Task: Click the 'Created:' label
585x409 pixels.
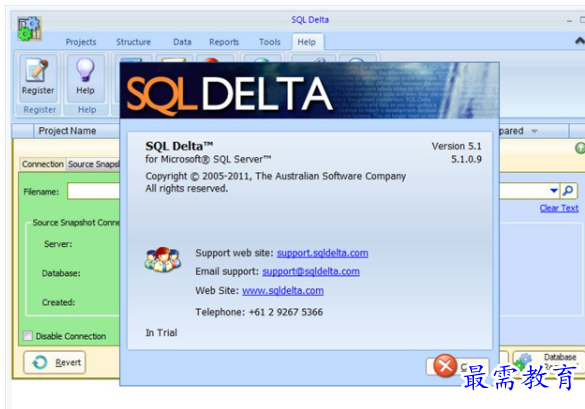Action: [x=59, y=302]
